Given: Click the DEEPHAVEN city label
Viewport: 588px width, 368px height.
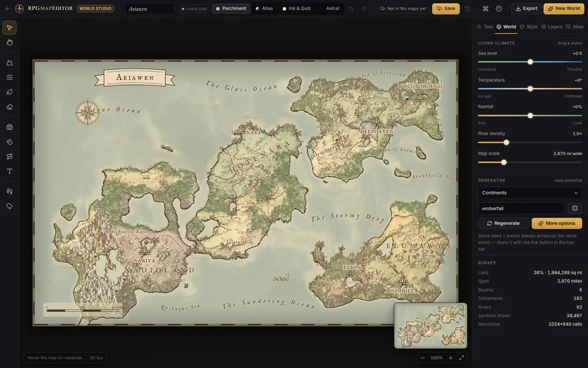Looking at the screenshot, I should coord(377,132).
